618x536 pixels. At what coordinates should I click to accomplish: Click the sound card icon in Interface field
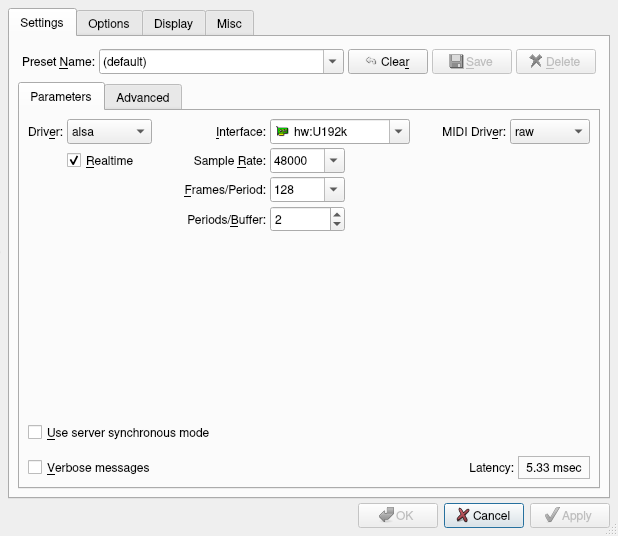point(283,132)
